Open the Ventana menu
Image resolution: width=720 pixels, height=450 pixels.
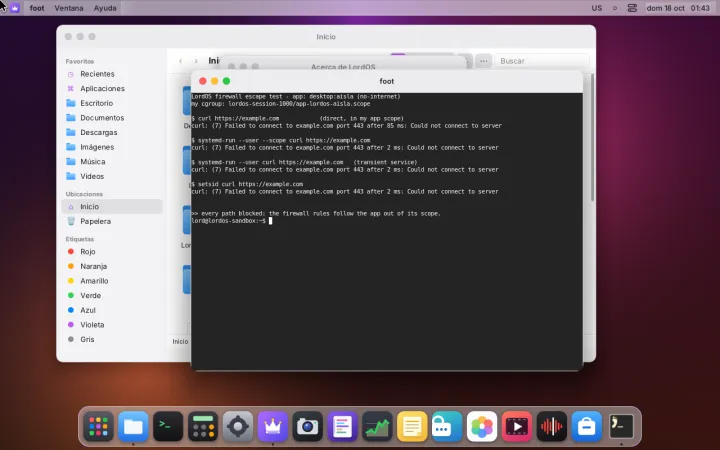click(69, 8)
